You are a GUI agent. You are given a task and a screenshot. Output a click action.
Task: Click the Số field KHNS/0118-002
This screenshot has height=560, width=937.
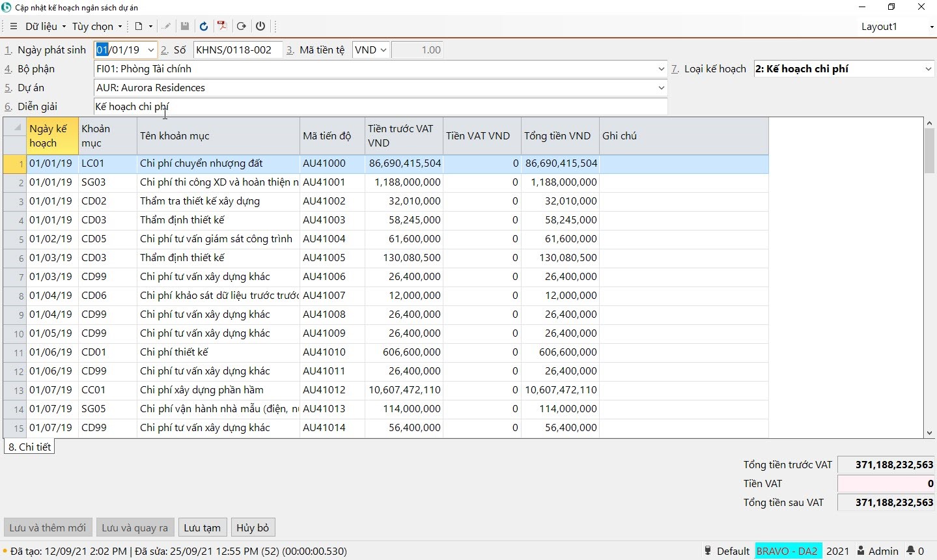(238, 50)
